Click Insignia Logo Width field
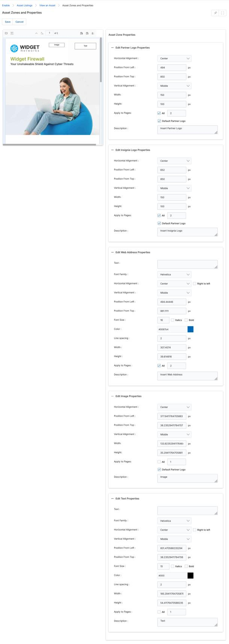229x644 pixels. (x=172, y=197)
